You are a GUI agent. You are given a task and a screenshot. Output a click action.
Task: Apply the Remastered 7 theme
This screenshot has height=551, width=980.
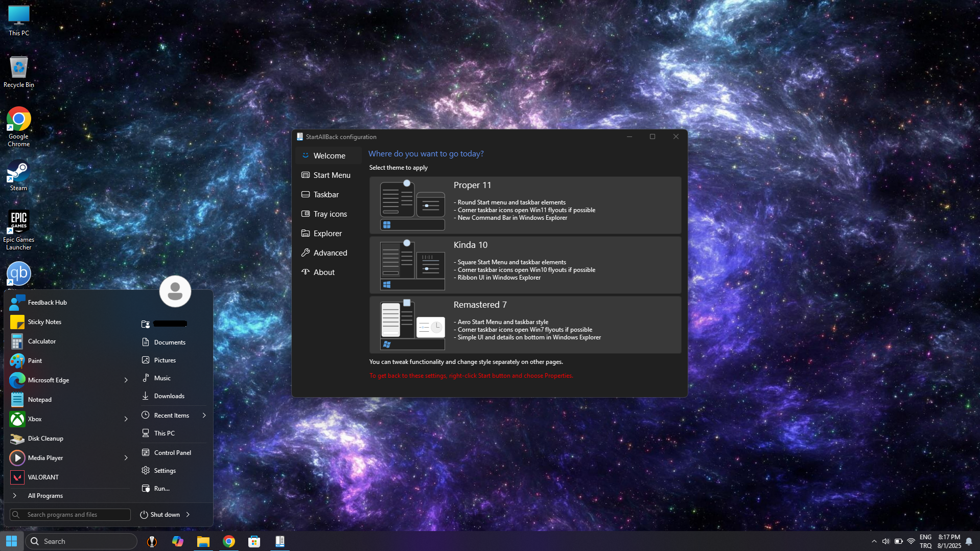525,325
